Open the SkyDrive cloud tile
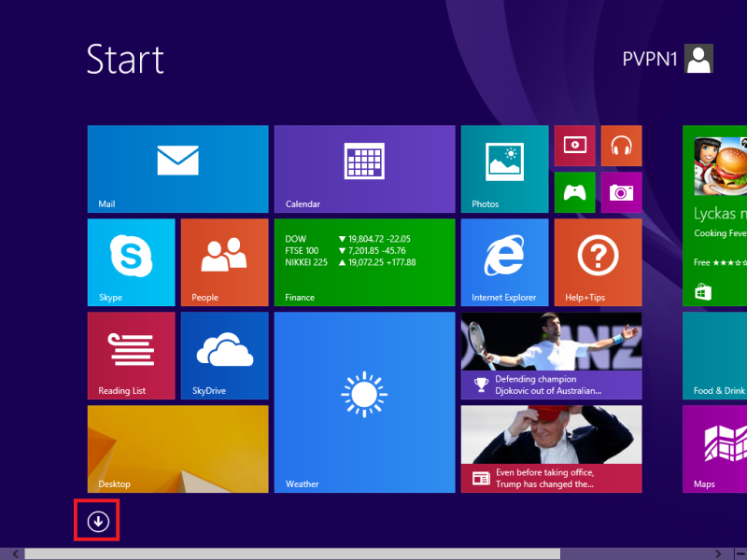The width and height of the screenshot is (747, 560). point(224,356)
